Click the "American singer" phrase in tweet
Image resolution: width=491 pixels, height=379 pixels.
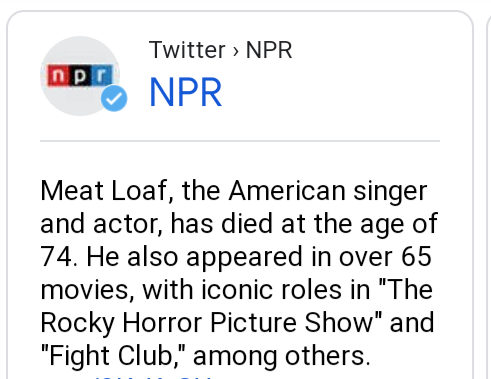click(x=328, y=191)
